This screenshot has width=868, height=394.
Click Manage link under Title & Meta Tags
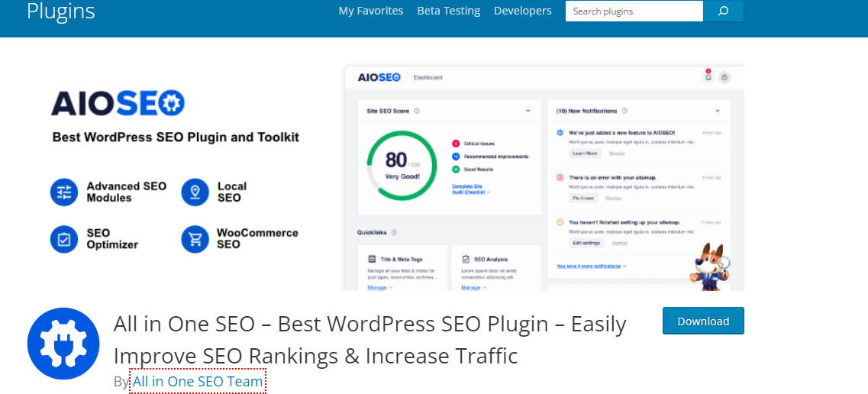379,288
